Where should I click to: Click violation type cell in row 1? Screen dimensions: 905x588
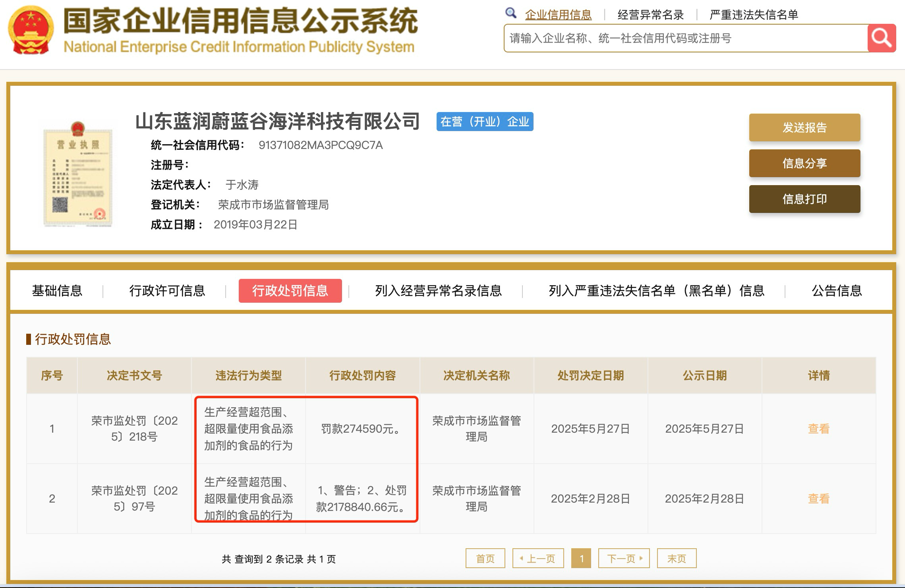(x=249, y=429)
